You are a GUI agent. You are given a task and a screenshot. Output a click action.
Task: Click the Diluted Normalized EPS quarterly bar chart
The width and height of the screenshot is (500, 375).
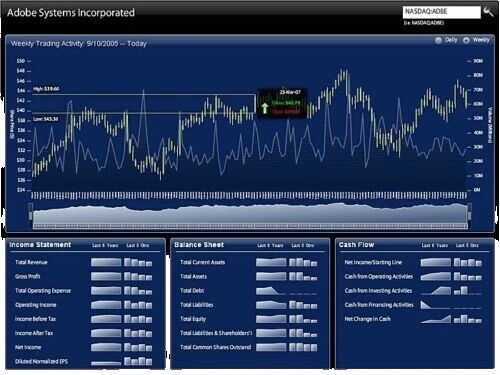coord(138,361)
